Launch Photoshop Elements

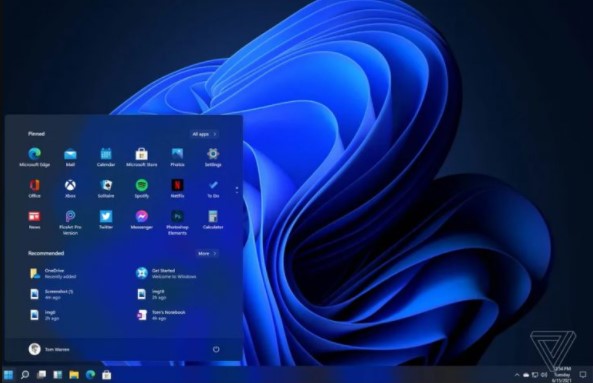(177, 223)
